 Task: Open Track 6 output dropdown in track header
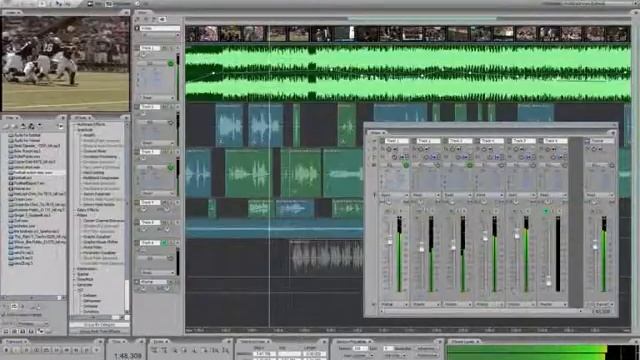[157, 272]
